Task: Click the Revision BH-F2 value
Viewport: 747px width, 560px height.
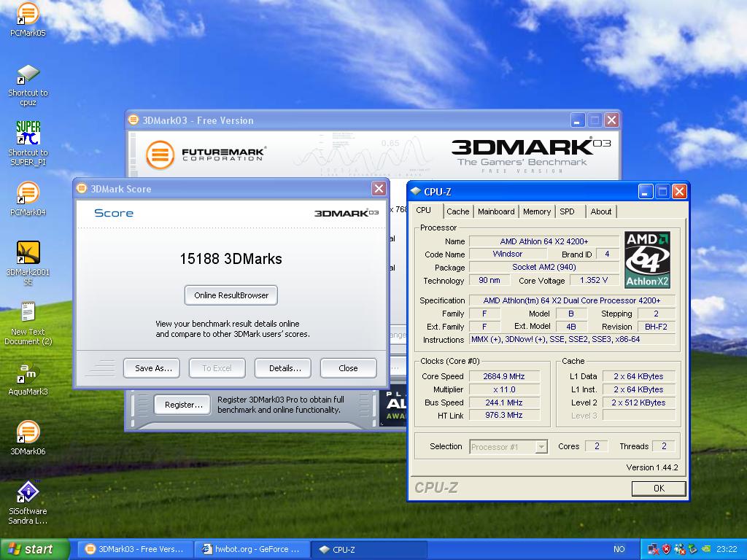Action: tap(656, 327)
